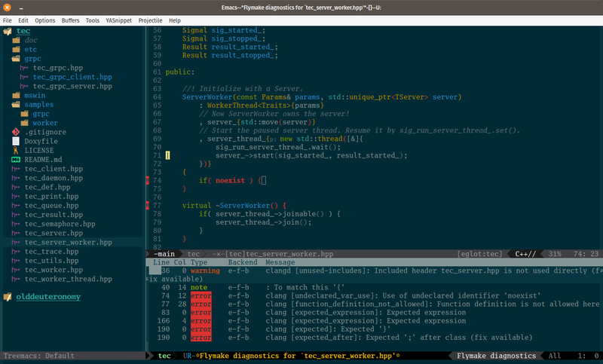Viewport: 603px width, 364px height.
Task: Open the File menu
Action: [x=8, y=20]
